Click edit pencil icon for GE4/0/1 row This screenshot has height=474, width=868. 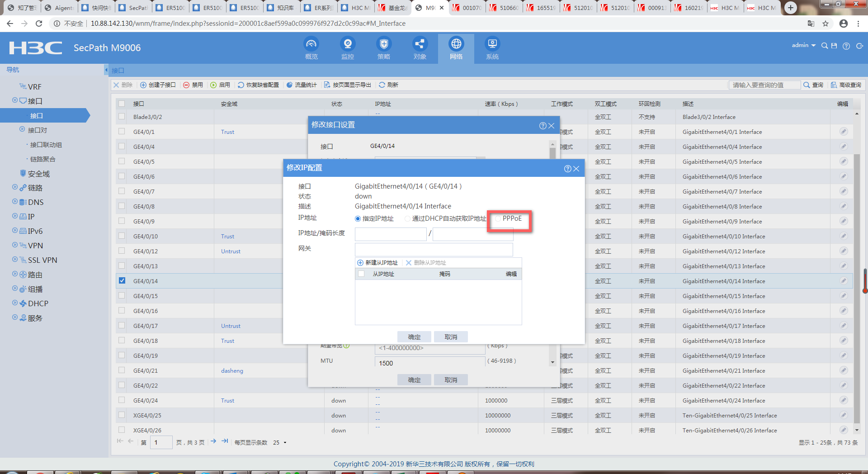[x=844, y=132]
